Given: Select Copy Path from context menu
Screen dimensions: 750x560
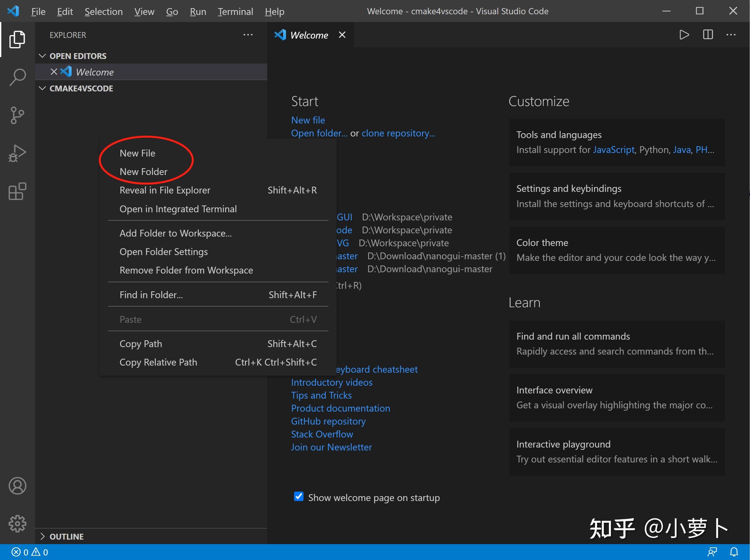Looking at the screenshot, I should click(218, 344).
